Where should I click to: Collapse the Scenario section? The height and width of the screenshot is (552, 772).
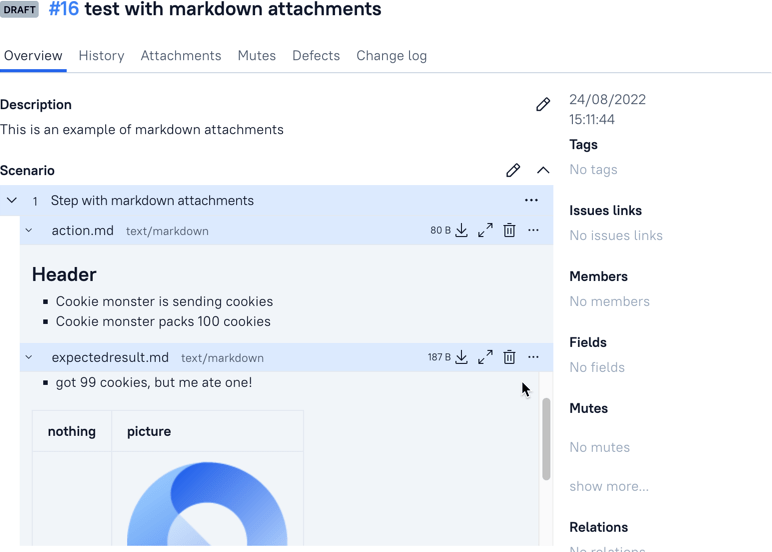click(x=543, y=170)
